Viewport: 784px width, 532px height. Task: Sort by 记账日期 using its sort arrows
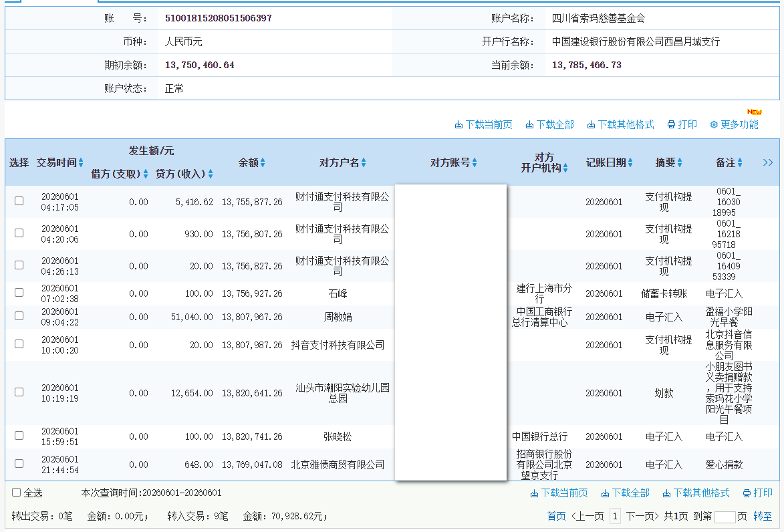click(630, 162)
